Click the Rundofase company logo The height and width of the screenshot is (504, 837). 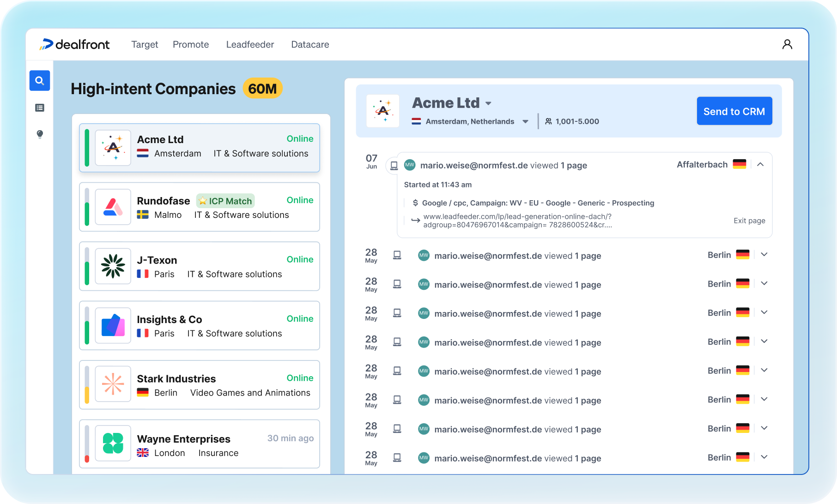click(x=113, y=207)
